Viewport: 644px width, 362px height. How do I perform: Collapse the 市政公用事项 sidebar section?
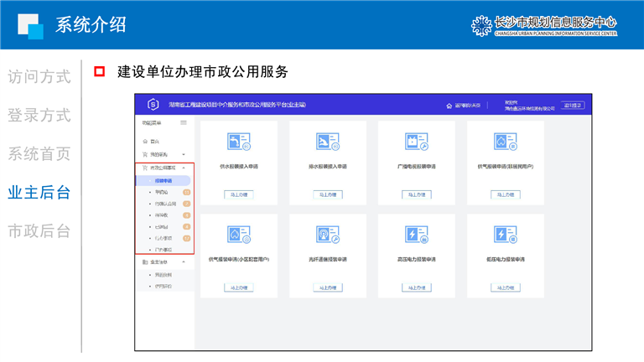pos(184,168)
